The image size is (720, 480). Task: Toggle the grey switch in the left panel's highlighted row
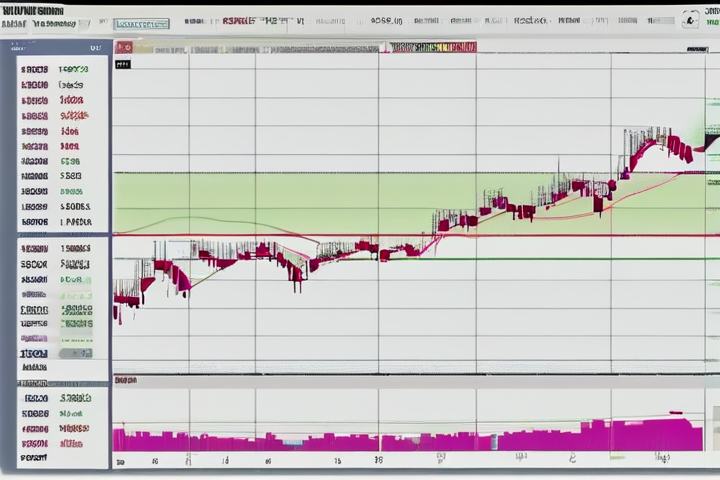pos(74,353)
